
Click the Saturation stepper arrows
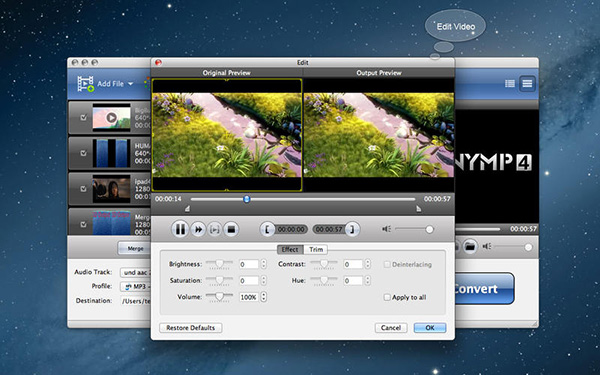tap(263, 280)
